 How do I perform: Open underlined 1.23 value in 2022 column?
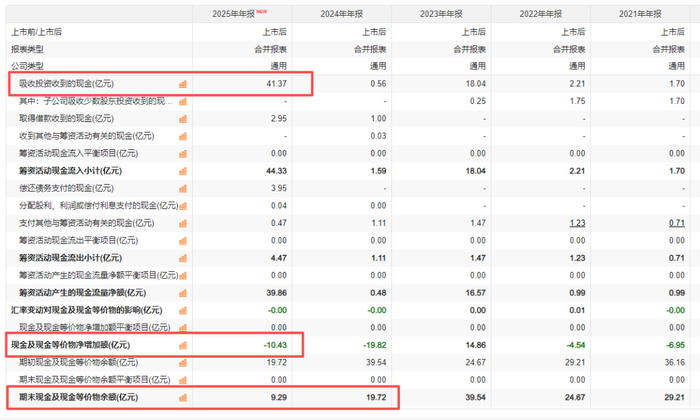point(577,223)
